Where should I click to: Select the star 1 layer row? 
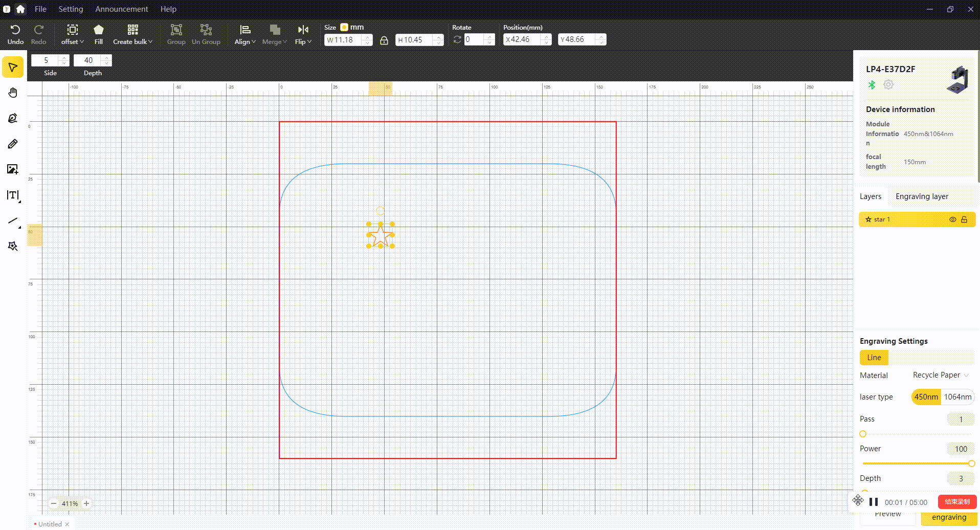click(917, 219)
